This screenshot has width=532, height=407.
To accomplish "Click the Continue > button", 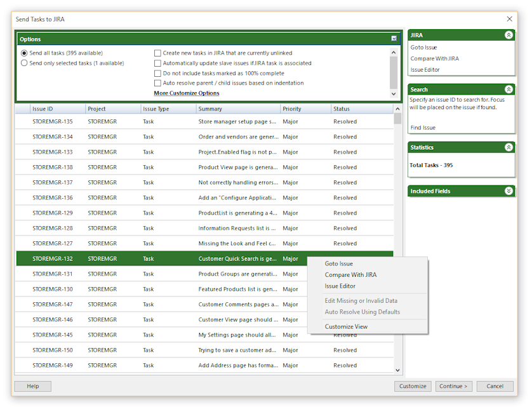I will coord(454,386).
